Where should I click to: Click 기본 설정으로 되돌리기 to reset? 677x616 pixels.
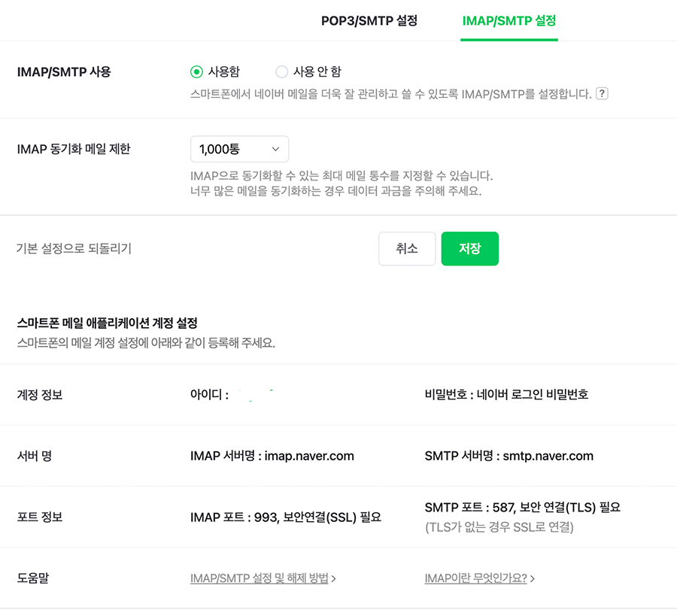74,248
